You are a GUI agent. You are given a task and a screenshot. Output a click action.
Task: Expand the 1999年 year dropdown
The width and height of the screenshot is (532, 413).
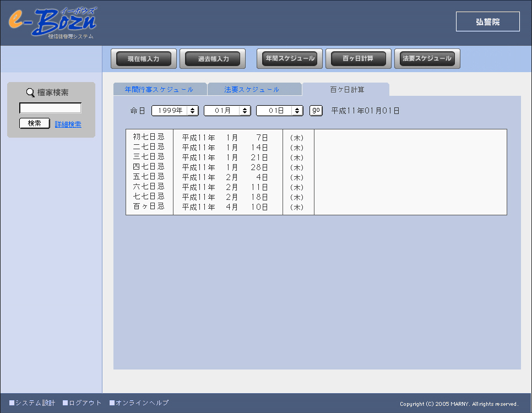pyautogui.click(x=175, y=111)
